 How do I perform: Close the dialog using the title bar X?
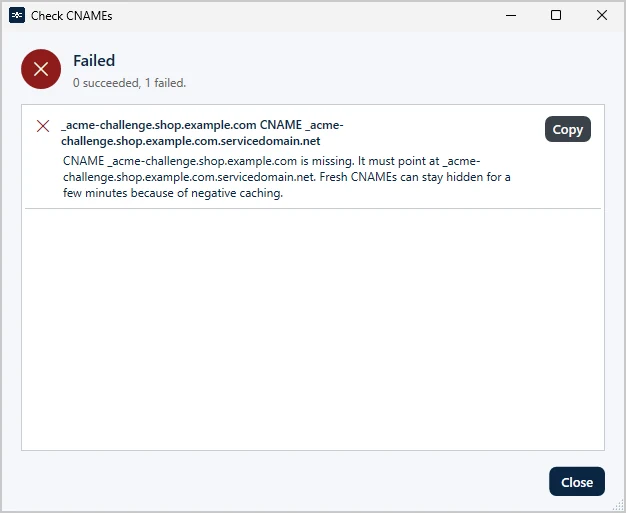click(x=602, y=16)
